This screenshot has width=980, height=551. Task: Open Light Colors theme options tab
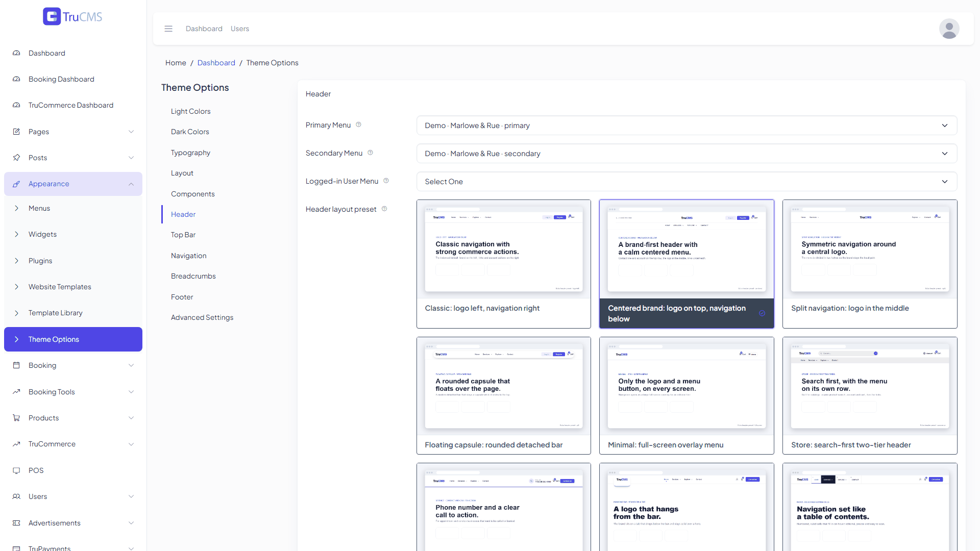point(190,111)
